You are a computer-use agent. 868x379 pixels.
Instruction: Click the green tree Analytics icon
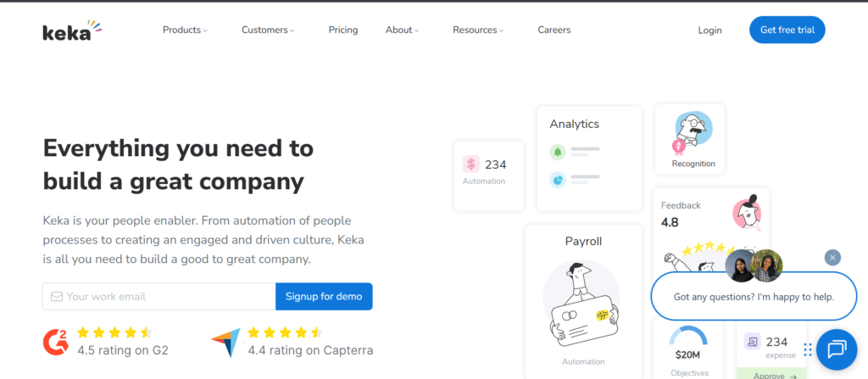pos(557,152)
